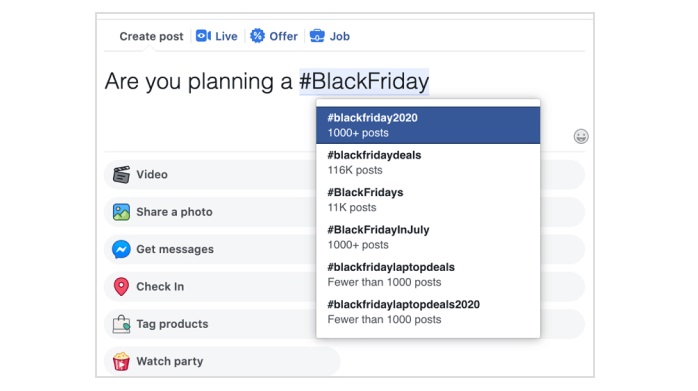The height and width of the screenshot is (391, 698).
Task: Click the Offer percent badge icon
Action: point(257,36)
